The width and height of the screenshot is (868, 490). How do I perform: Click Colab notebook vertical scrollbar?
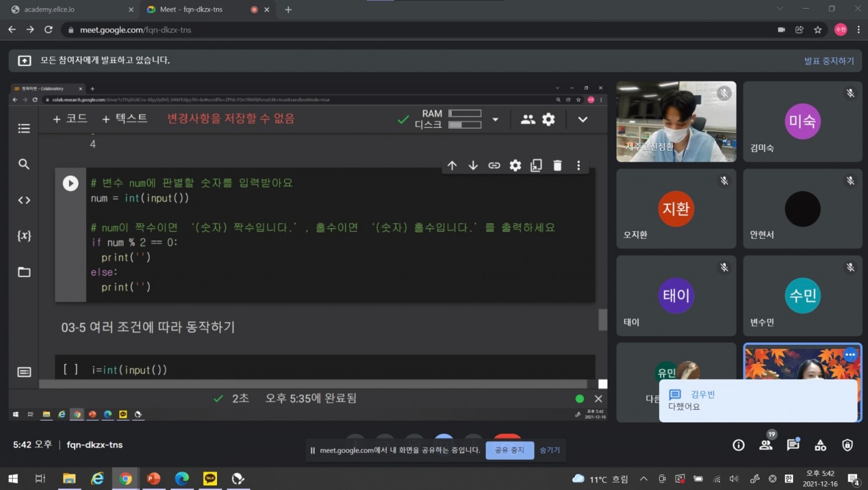point(602,319)
